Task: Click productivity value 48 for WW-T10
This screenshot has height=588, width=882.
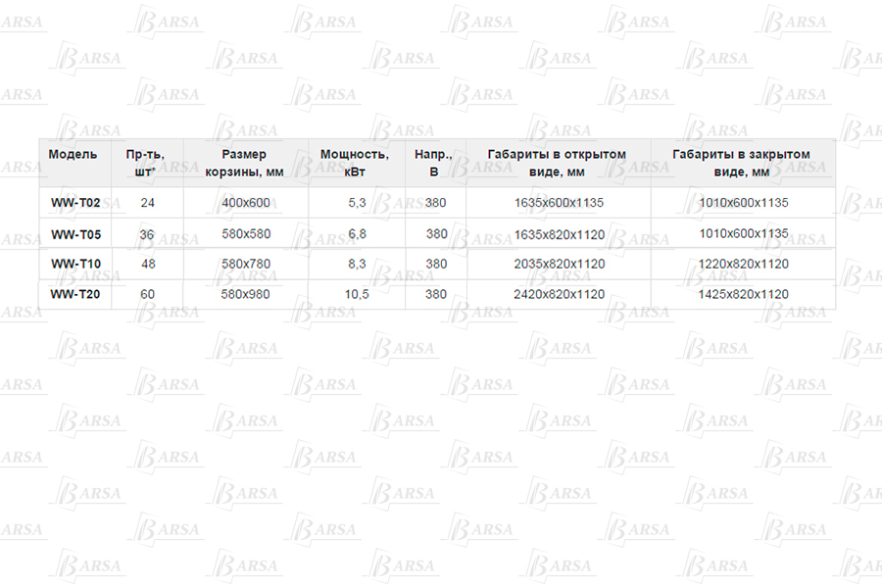Action: pyautogui.click(x=148, y=264)
